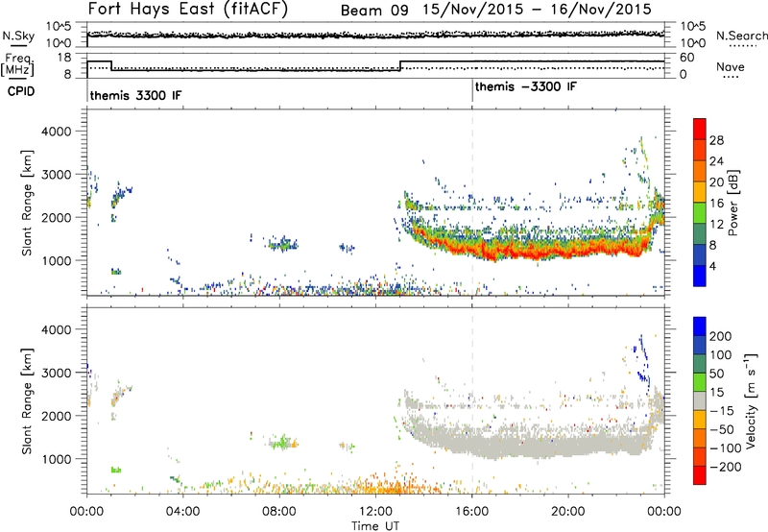
Task: Click the green echo patch near 08:00 in velocity plot
Action: 281,443
